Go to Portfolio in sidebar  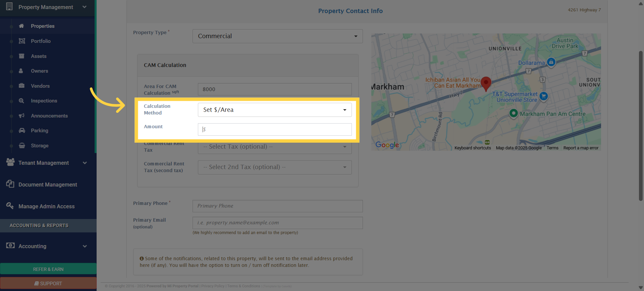41,41
